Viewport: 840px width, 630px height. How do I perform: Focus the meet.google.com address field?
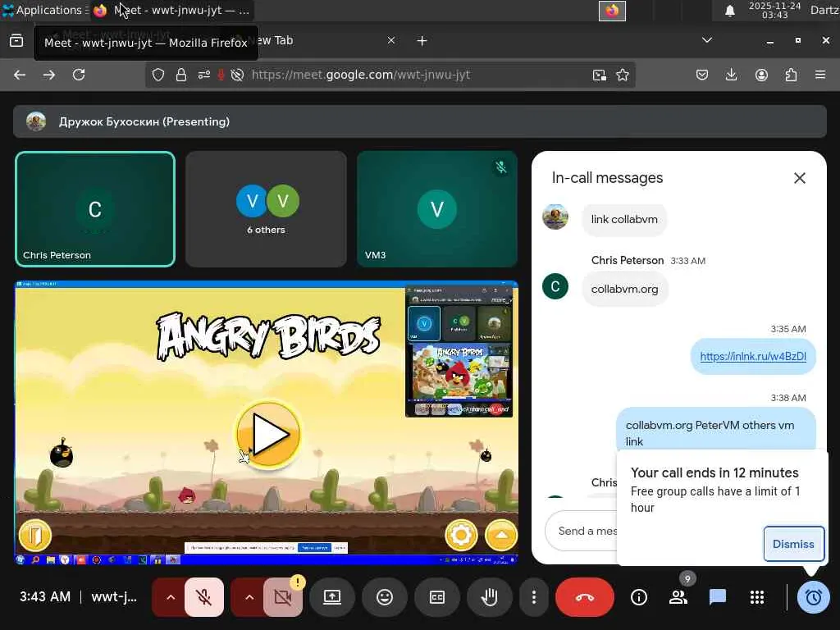[x=361, y=75]
